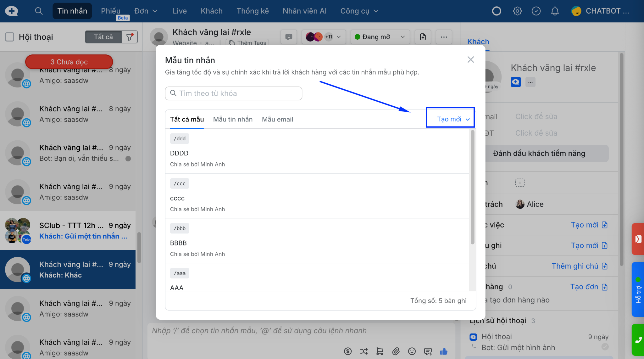This screenshot has height=359, width=644.
Task: Click the conversation filter funnel icon
Action: [x=130, y=37]
